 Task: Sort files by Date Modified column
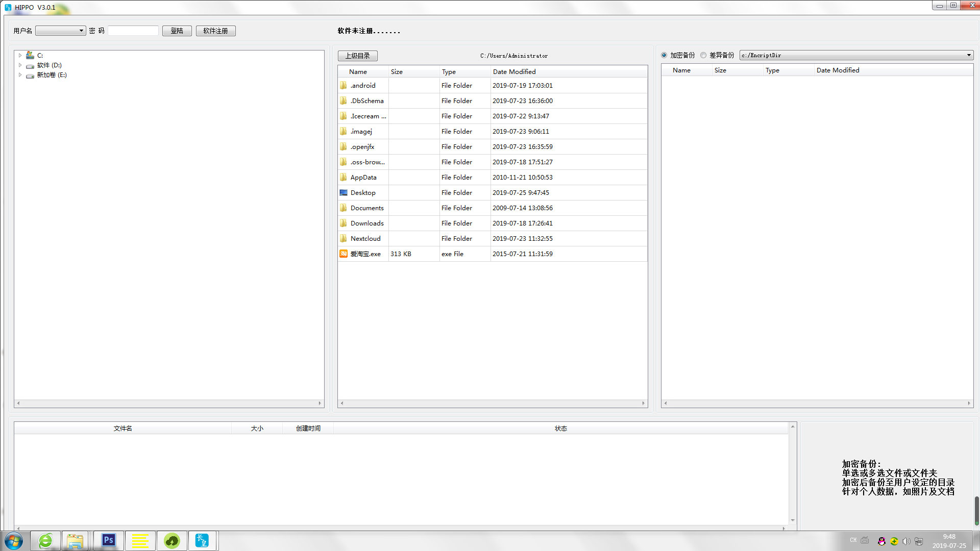(x=514, y=71)
